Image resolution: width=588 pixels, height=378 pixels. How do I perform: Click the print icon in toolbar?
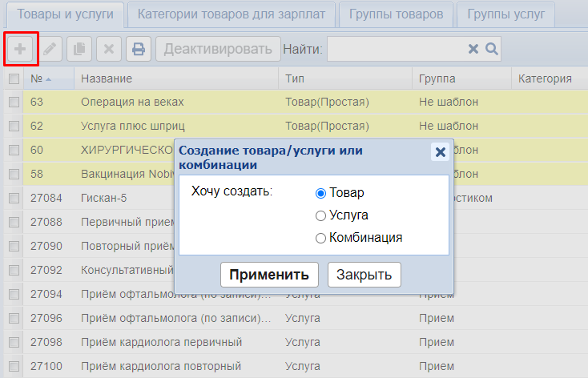tap(138, 49)
